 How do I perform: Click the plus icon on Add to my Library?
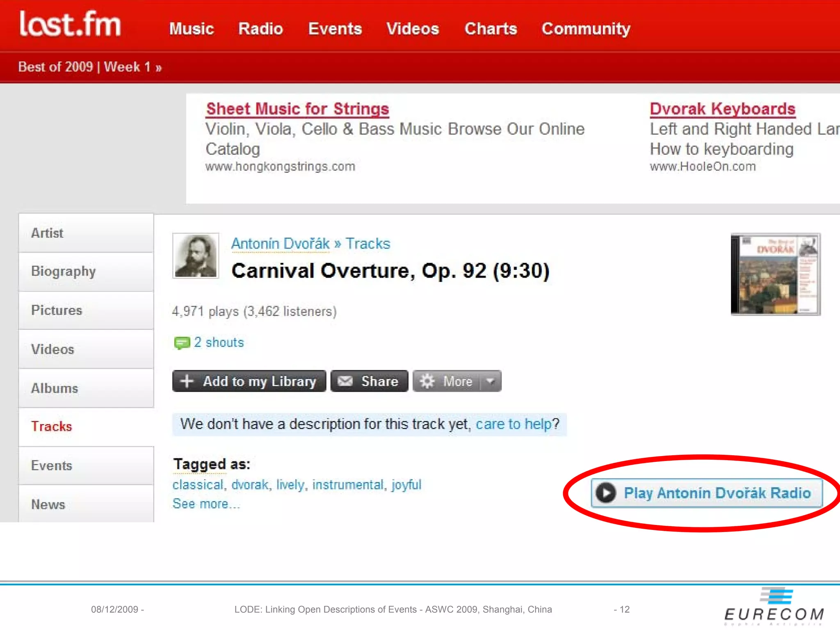click(187, 381)
